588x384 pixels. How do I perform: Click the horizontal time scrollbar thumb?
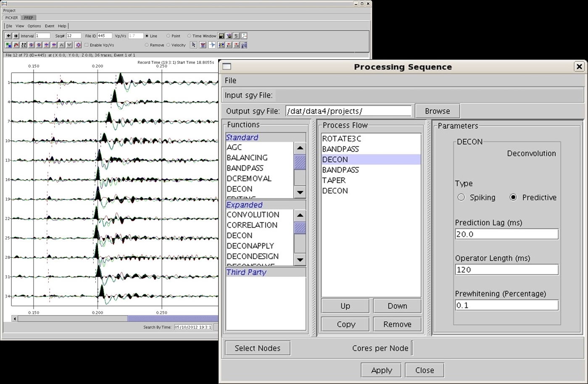(172, 319)
